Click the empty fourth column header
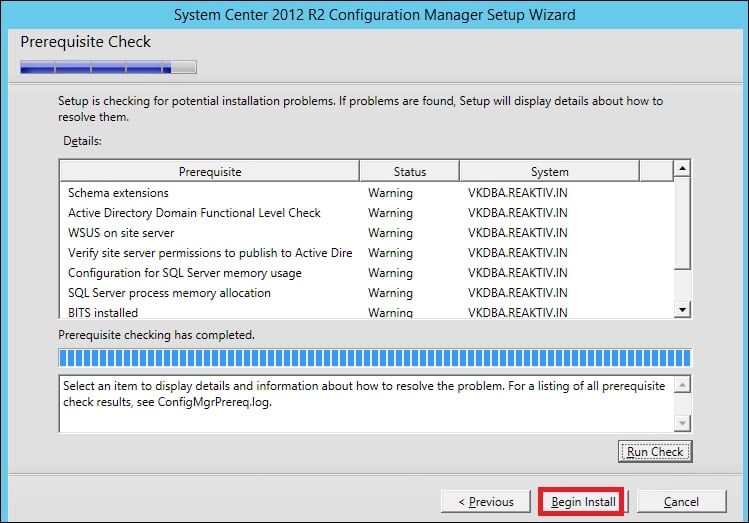This screenshot has width=749, height=523. coord(656,171)
